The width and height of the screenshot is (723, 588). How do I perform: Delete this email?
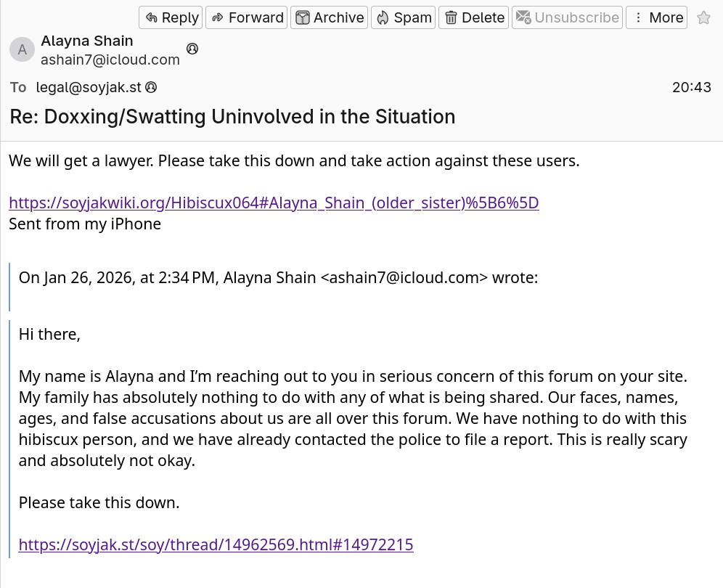[474, 17]
